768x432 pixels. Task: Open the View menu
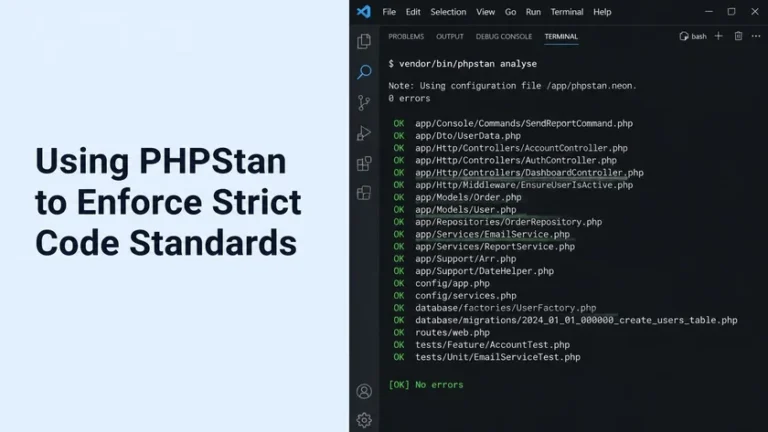click(x=485, y=12)
